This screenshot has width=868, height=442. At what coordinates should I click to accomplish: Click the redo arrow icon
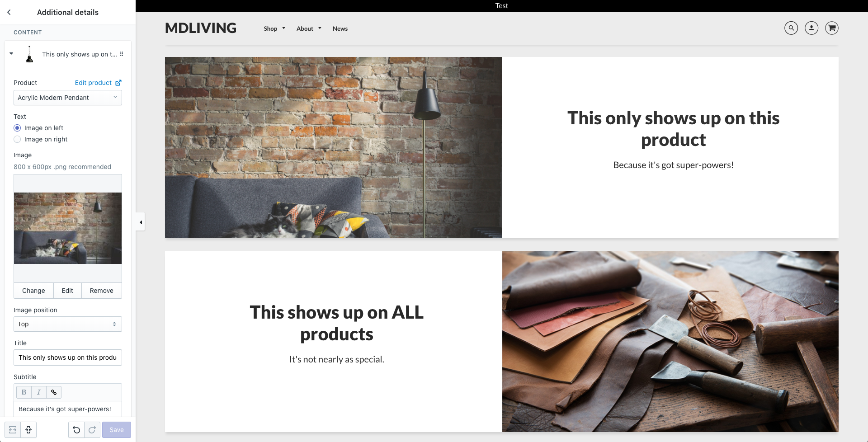coord(92,430)
